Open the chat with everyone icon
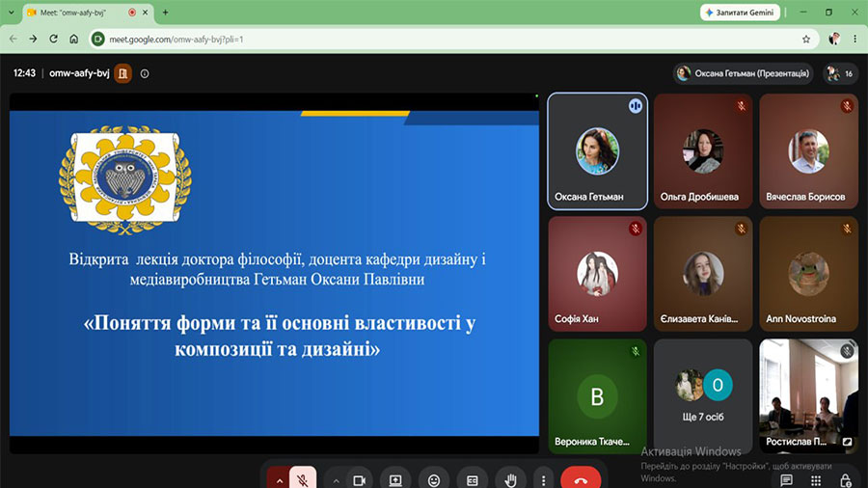The width and height of the screenshot is (868, 488). click(786, 479)
